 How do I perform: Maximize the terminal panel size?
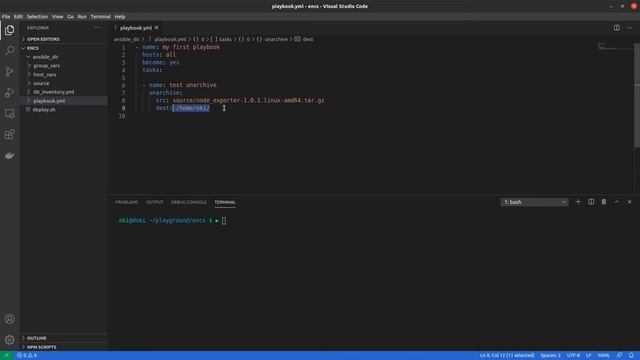617,202
